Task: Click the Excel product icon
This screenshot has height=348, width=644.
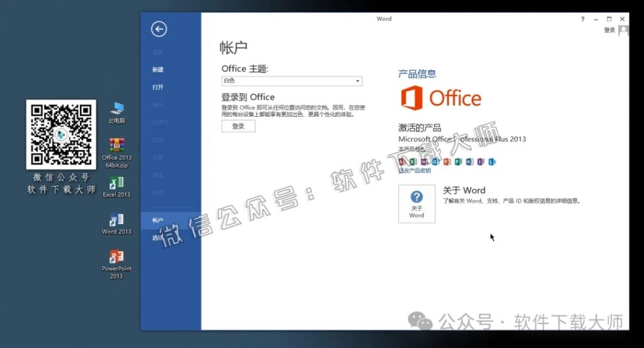Action: (413, 161)
